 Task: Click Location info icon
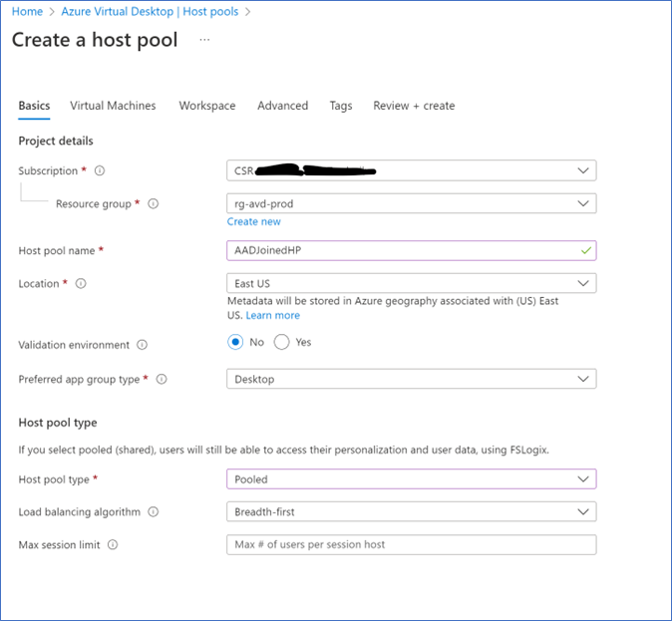click(81, 283)
